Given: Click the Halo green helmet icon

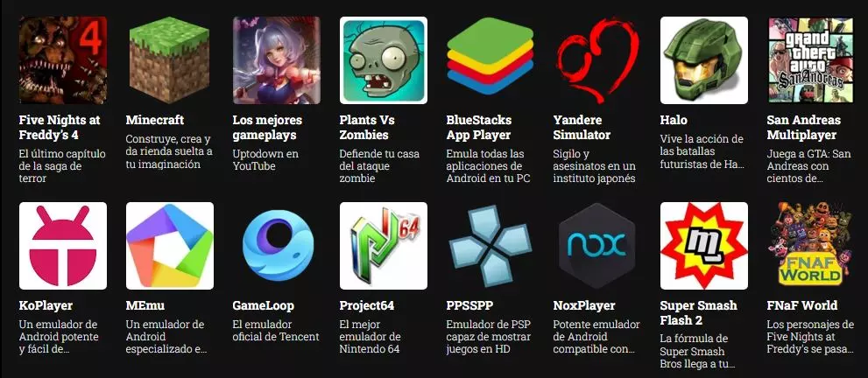Looking at the screenshot, I should (x=704, y=60).
